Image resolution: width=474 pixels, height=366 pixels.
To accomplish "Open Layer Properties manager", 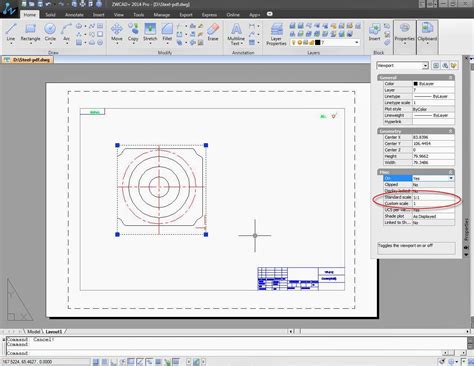I will tap(276, 34).
